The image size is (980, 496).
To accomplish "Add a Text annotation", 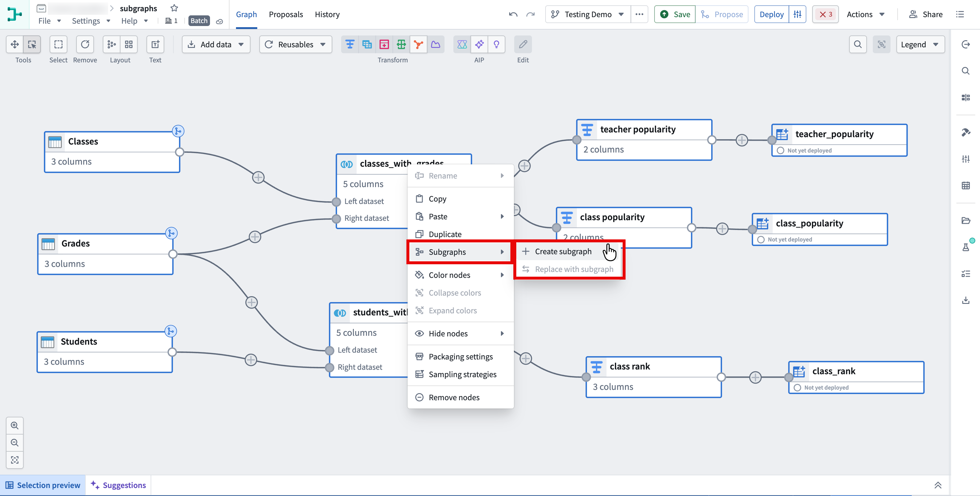I will [x=155, y=45].
